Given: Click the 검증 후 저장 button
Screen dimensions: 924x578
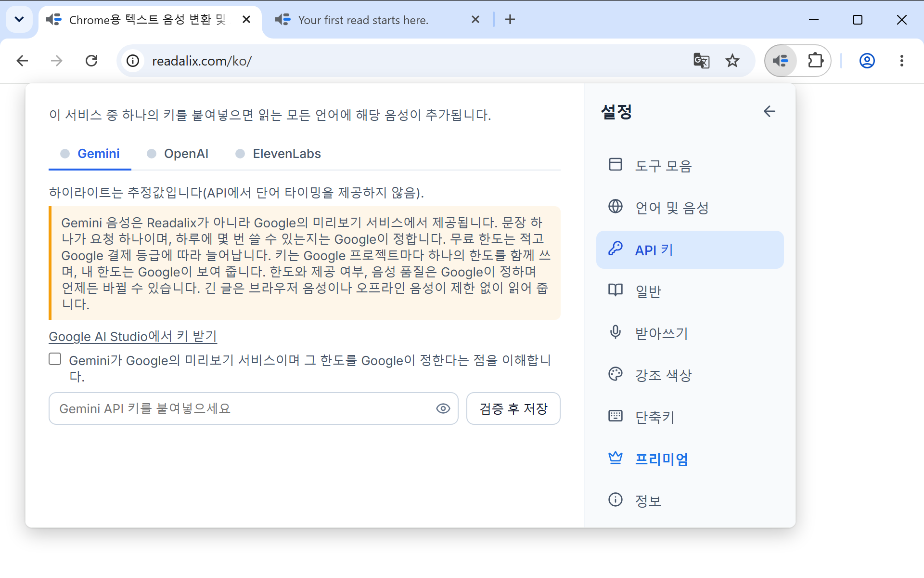Looking at the screenshot, I should pos(513,408).
